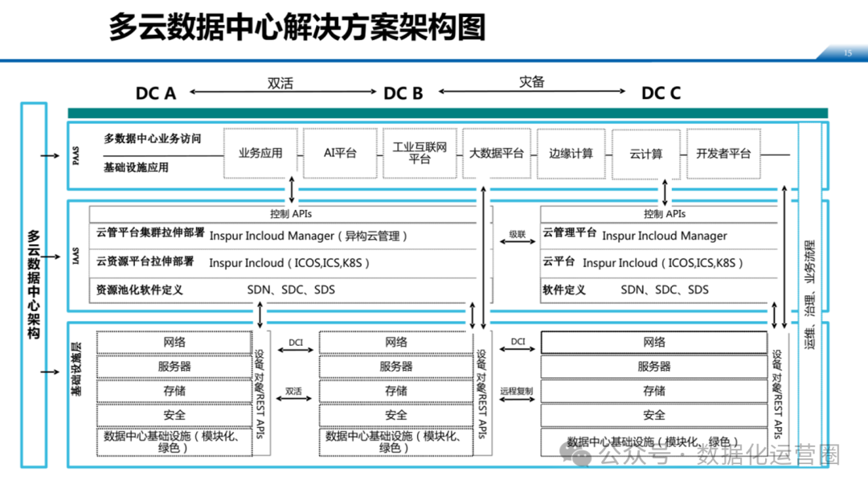Viewport: 868px width, 489px height.
Task: Click Inspur Incloud Manager（异构云管理）text
Action: coord(309,236)
